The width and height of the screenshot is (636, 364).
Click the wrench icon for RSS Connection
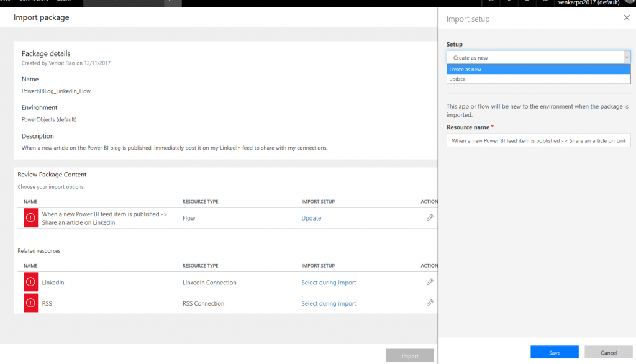click(x=430, y=303)
